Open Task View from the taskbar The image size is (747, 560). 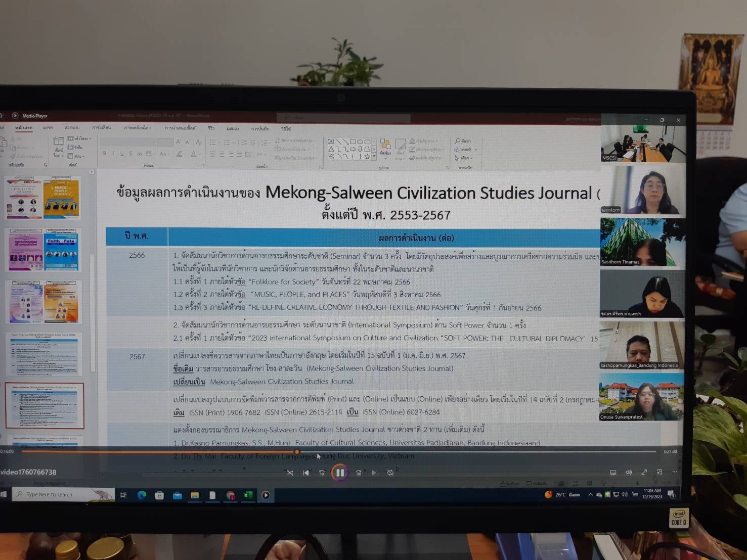coord(123,495)
